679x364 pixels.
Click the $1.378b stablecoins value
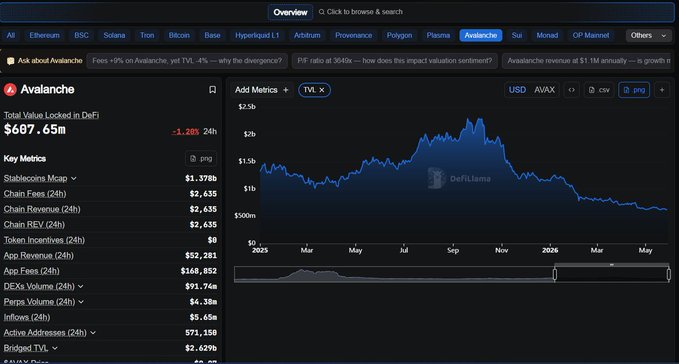coord(201,178)
